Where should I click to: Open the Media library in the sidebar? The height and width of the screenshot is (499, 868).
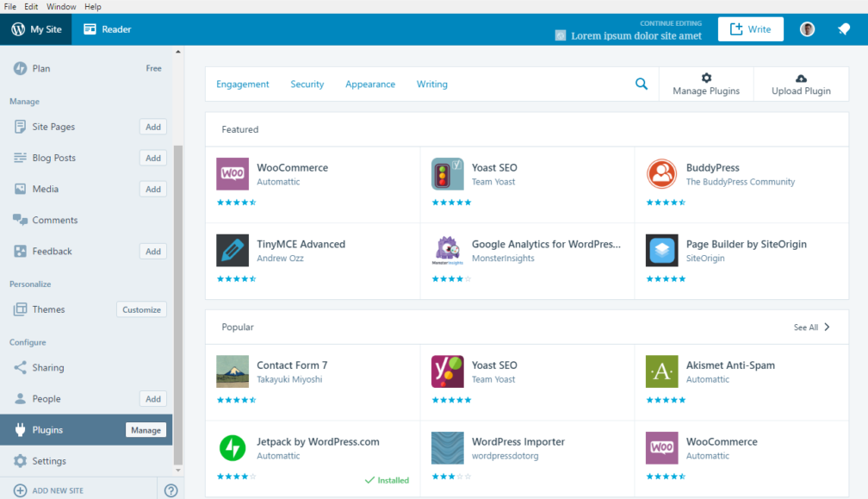(x=45, y=189)
